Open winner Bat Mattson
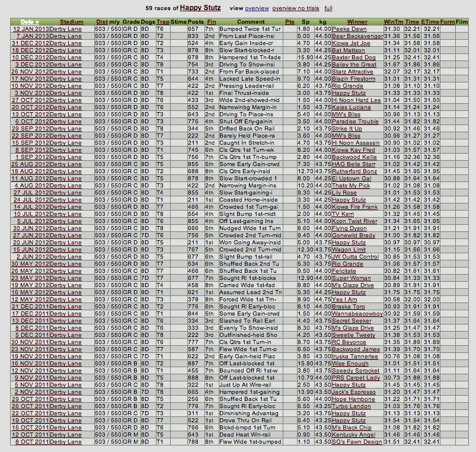Screen dimensions: 476x452 click(349, 50)
